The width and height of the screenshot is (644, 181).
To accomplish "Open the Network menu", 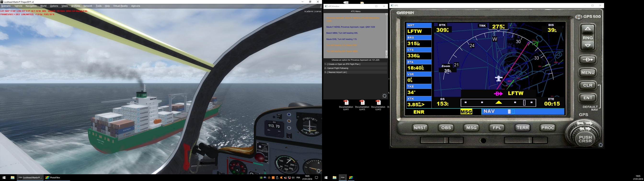I will coord(88,6).
